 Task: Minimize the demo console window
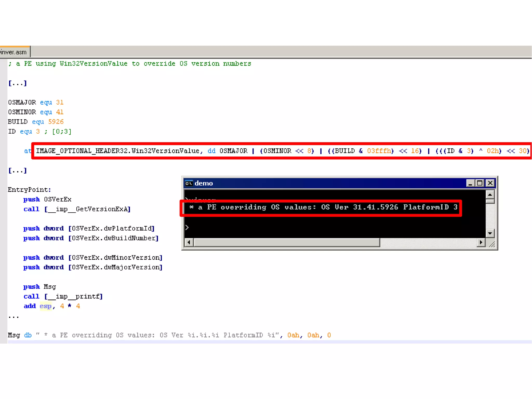coord(470,184)
